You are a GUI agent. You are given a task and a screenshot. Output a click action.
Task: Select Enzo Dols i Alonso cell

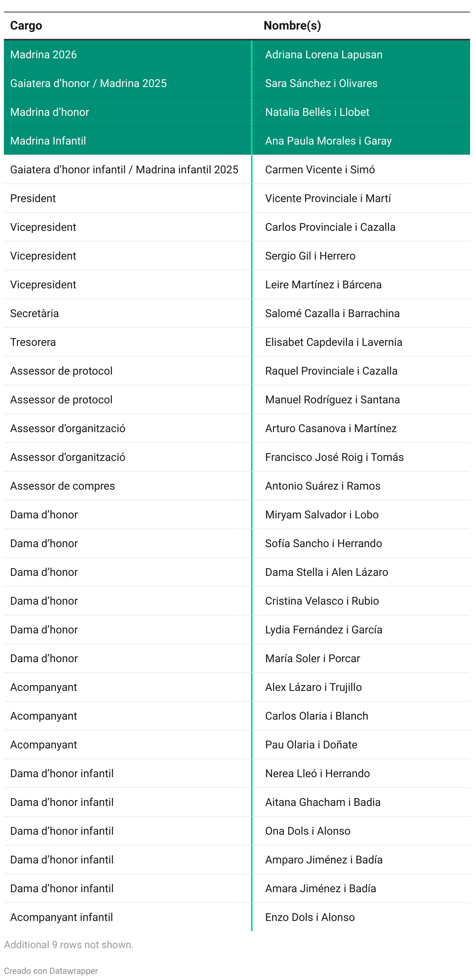click(310, 917)
